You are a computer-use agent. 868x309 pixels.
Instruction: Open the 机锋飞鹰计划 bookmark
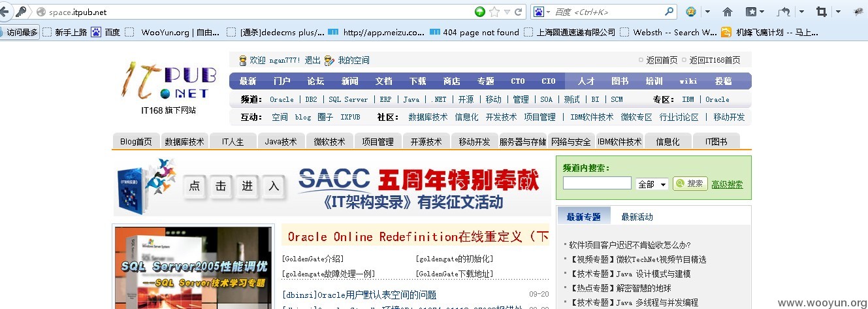coord(770,32)
